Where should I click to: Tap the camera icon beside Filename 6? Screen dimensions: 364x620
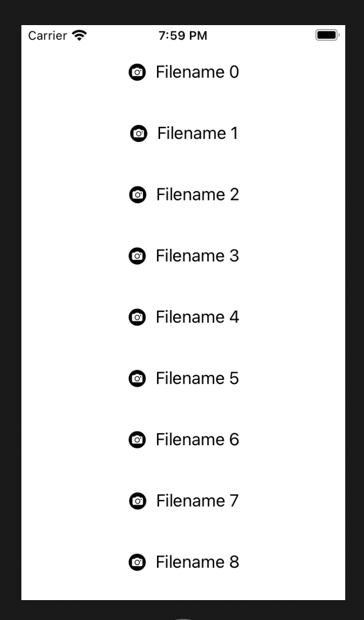tap(137, 440)
